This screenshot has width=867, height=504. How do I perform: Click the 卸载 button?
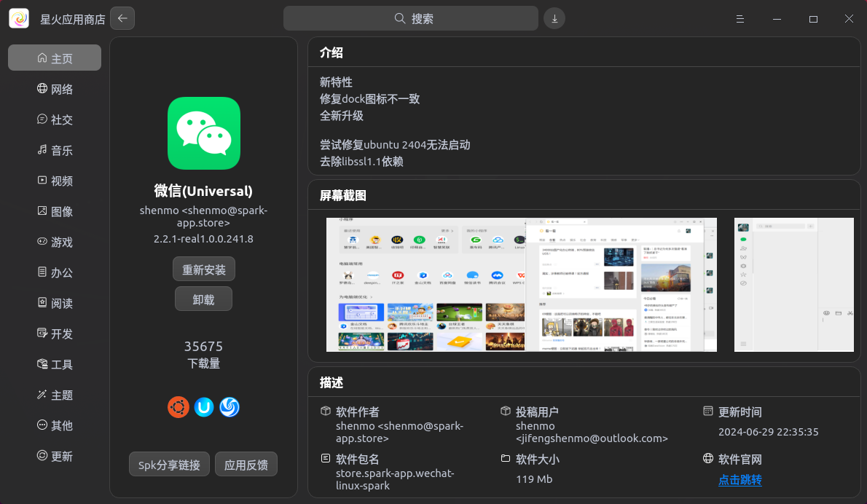tap(203, 299)
